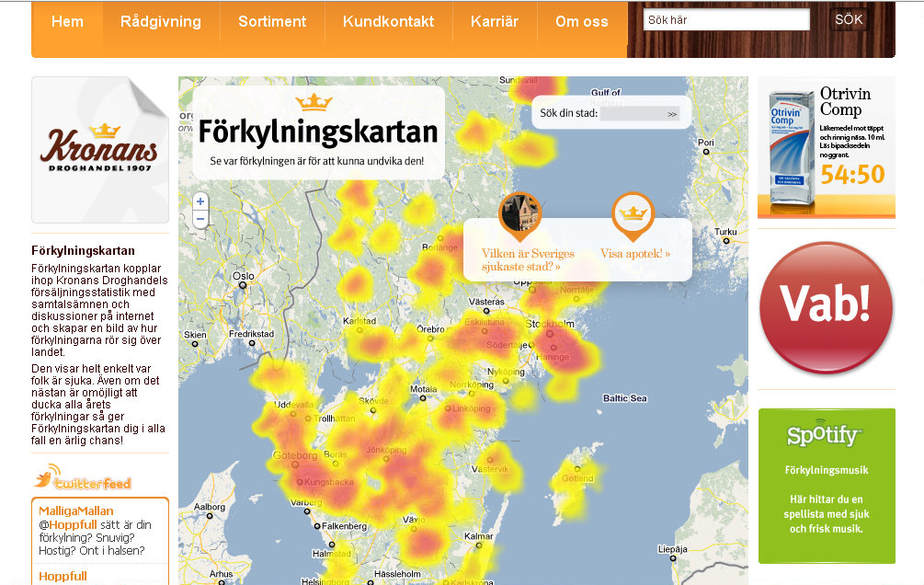Screen dimensions: 924x585
Task: Open the Hem menu item
Action: tap(67, 22)
